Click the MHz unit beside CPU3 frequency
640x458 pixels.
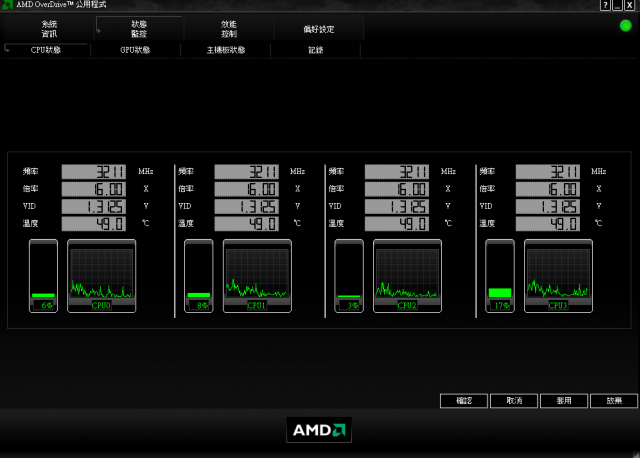point(598,171)
